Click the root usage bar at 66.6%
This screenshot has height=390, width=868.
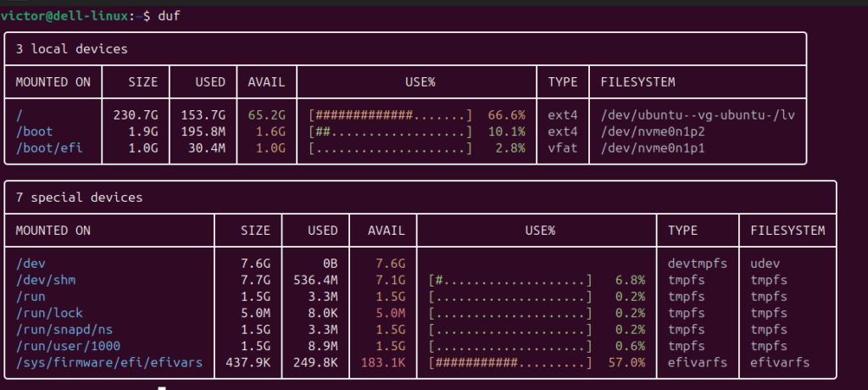click(391, 114)
